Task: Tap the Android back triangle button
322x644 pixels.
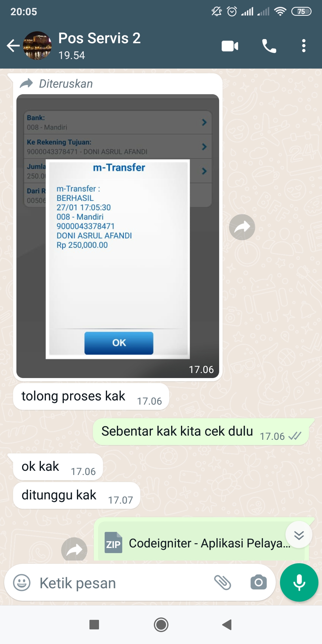Action: pos(227,625)
